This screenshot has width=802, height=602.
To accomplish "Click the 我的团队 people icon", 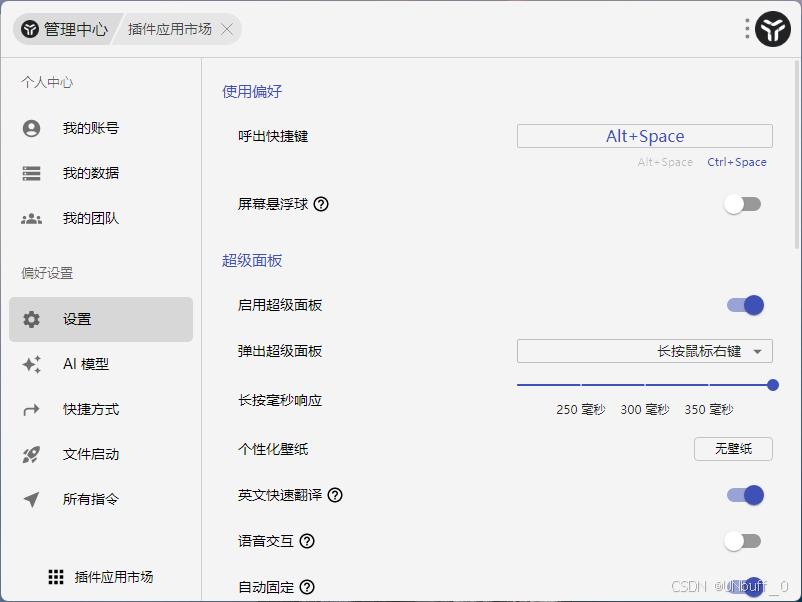I will pyautogui.click(x=31, y=219).
